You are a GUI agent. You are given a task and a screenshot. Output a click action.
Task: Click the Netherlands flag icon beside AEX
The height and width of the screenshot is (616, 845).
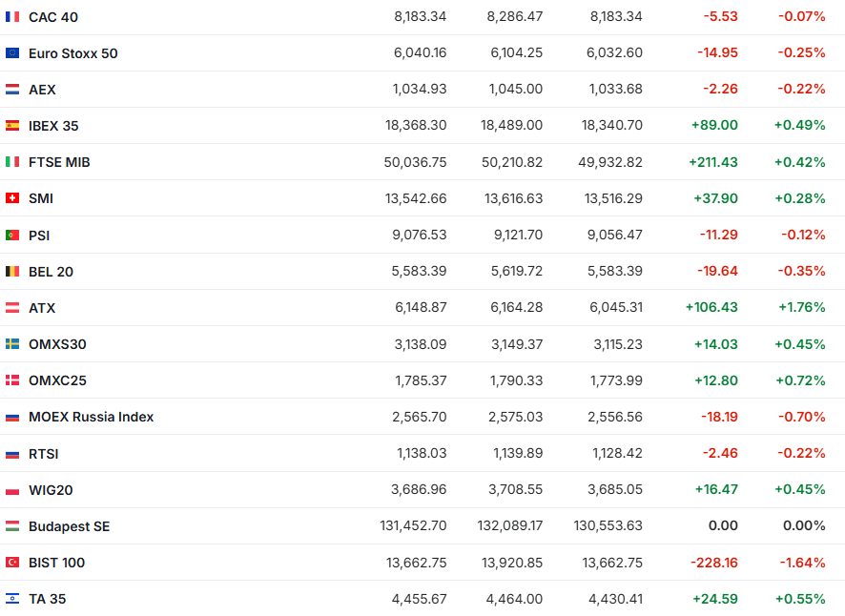pyautogui.click(x=12, y=89)
